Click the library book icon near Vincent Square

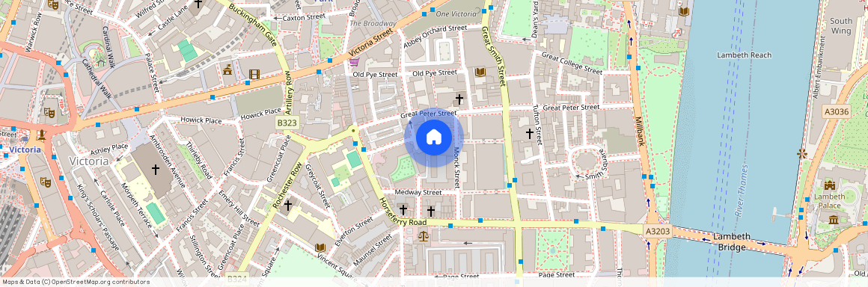pyautogui.click(x=320, y=247)
